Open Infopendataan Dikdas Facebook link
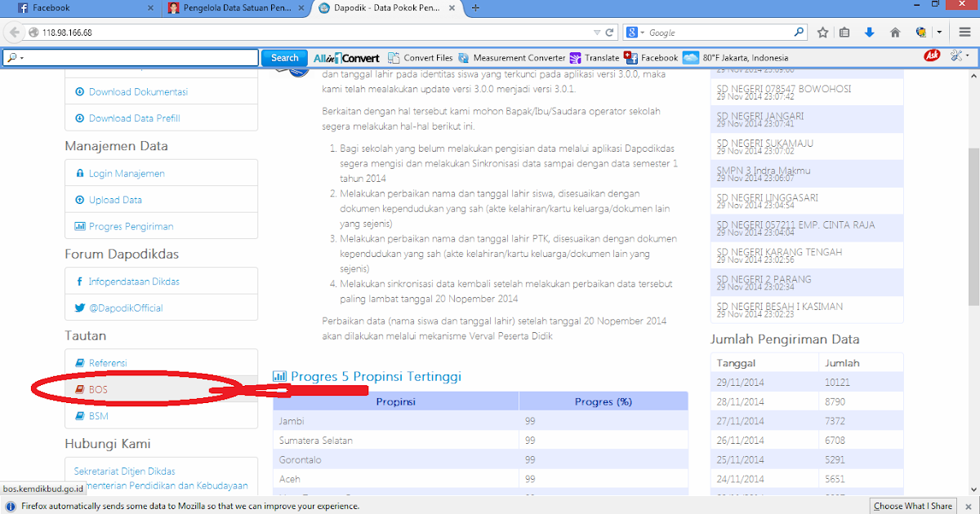The image size is (980, 514). pos(134,281)
